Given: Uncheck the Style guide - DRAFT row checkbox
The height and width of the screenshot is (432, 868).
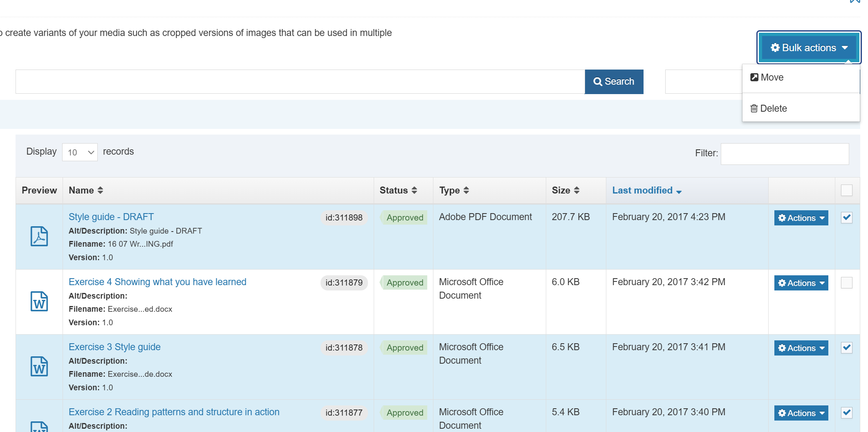Looking at the screenshot, I should click(x=846, y=218).
